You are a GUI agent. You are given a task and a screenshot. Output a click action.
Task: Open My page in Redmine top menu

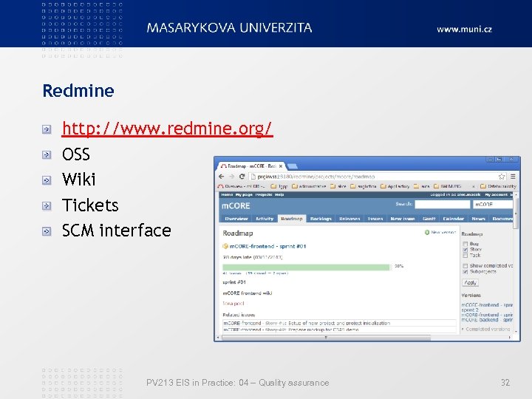coord(244,195)
